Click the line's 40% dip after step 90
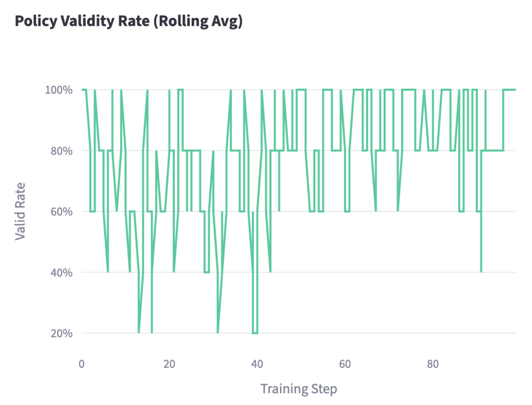Screen dimensions: 532x405 pyautogui.click(x=481, y=271)
